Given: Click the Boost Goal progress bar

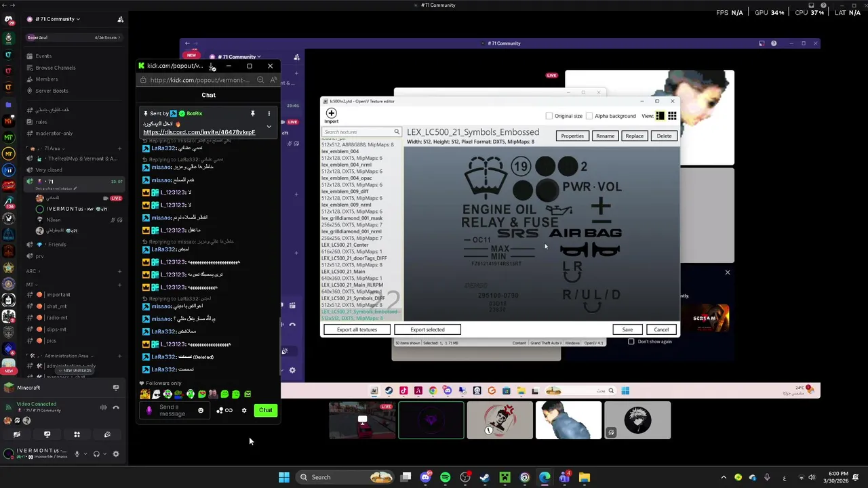Looking at the screenshot, I should [73, 37].
